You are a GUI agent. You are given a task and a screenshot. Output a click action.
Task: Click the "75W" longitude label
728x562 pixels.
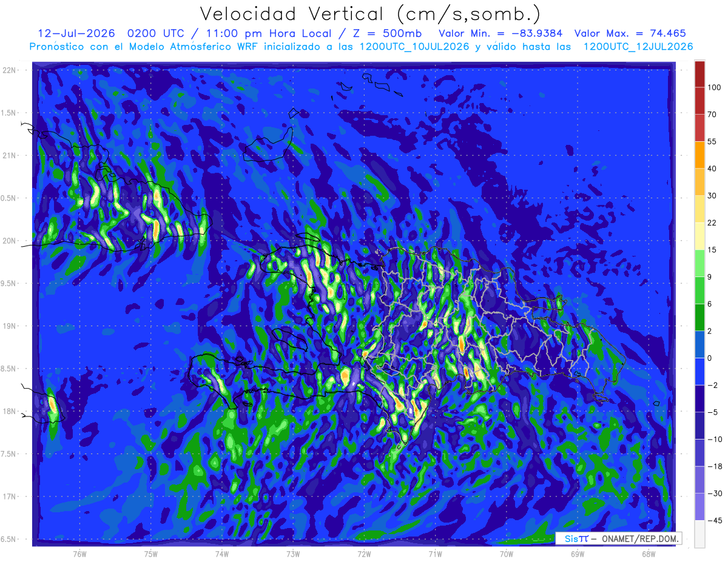[150, 554]
